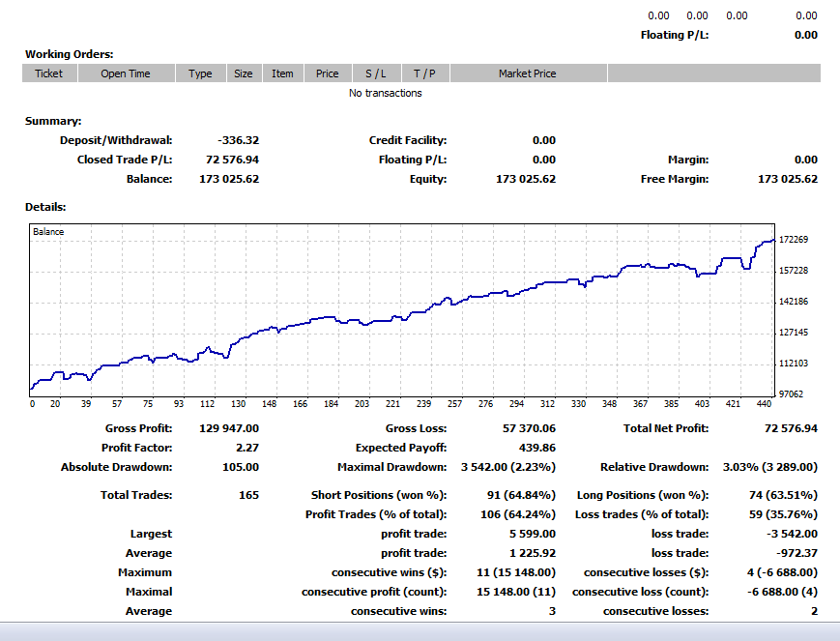Click the Size column header

(244, 73)
